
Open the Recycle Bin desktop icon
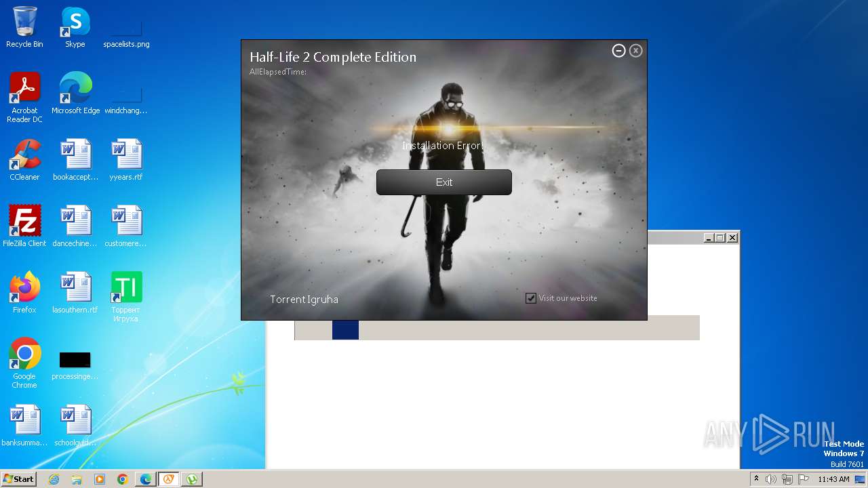pos(24,27)
